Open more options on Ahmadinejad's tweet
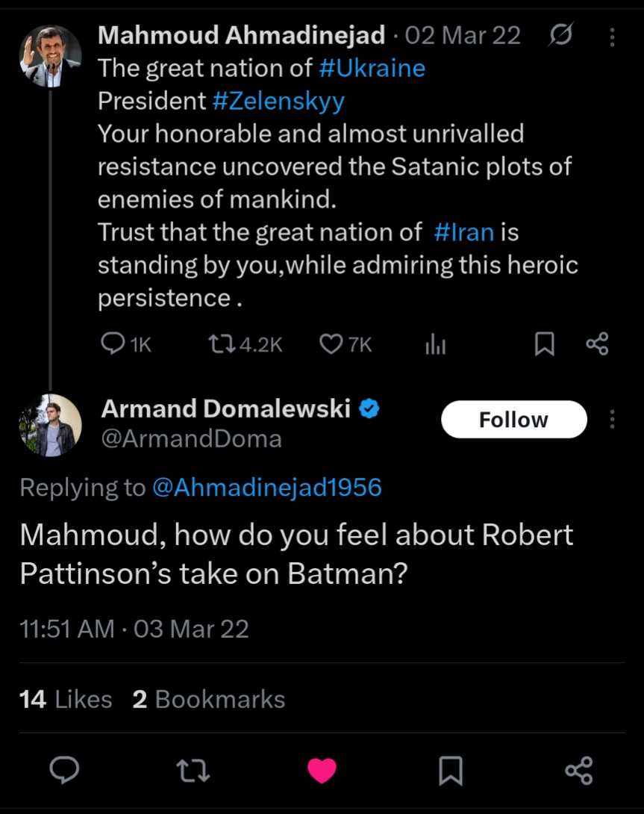This screenshot has height=814, width=644. pos(612,37)
